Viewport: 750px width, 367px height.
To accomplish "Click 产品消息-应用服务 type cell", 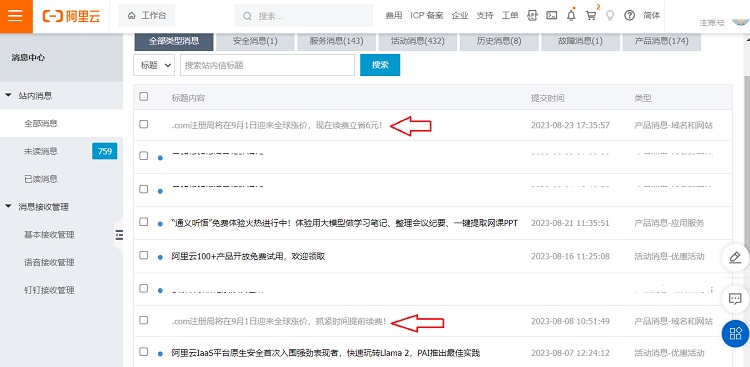I will (669, 223).
